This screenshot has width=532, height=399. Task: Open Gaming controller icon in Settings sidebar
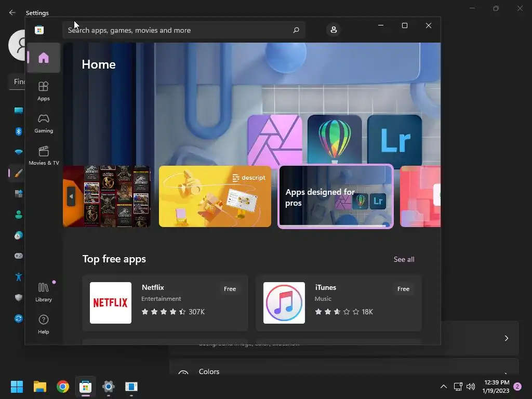[x=19, y=256]
